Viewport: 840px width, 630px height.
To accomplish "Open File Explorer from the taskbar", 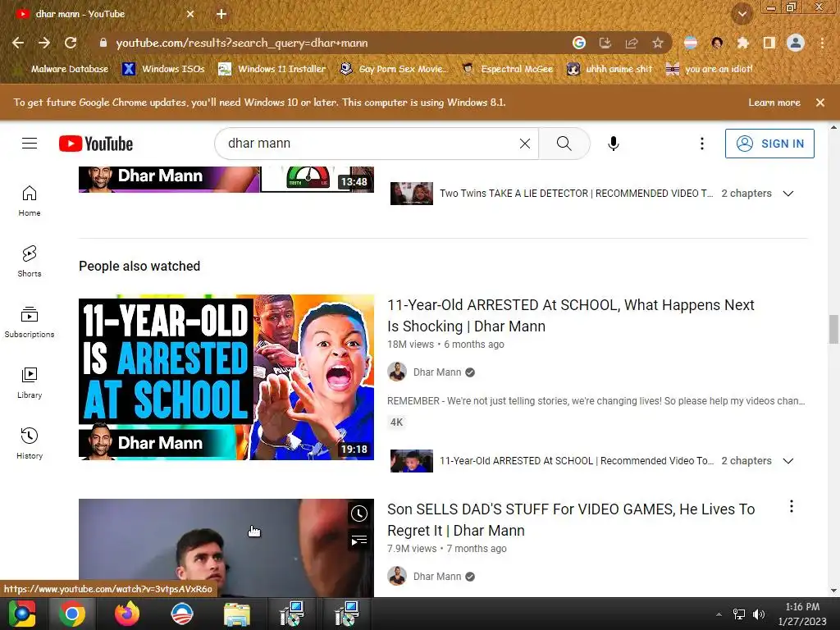I will 236,614.
